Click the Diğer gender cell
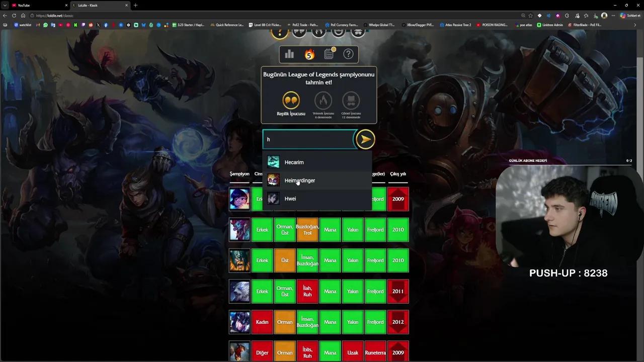 tap(262, 352)
